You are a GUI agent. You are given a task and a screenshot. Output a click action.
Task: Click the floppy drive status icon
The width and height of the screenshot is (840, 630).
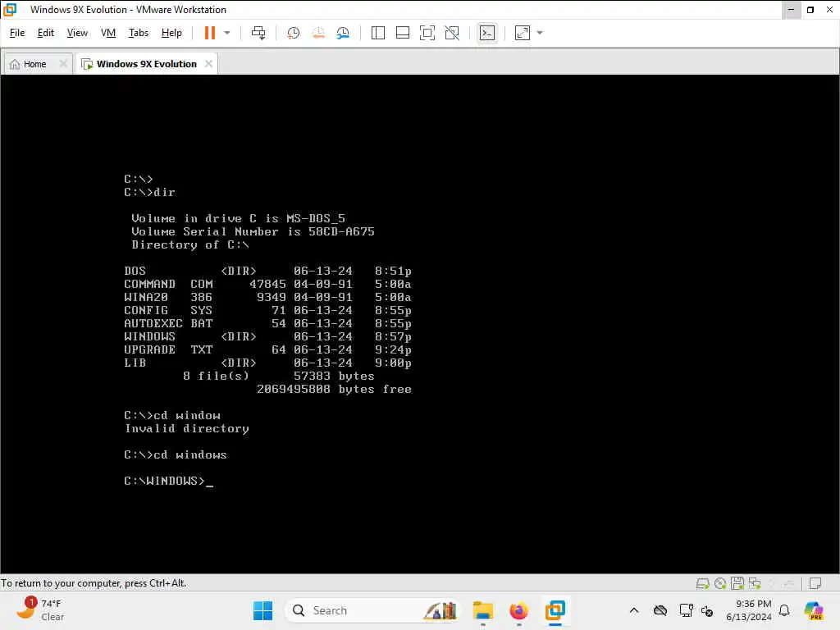737,583
